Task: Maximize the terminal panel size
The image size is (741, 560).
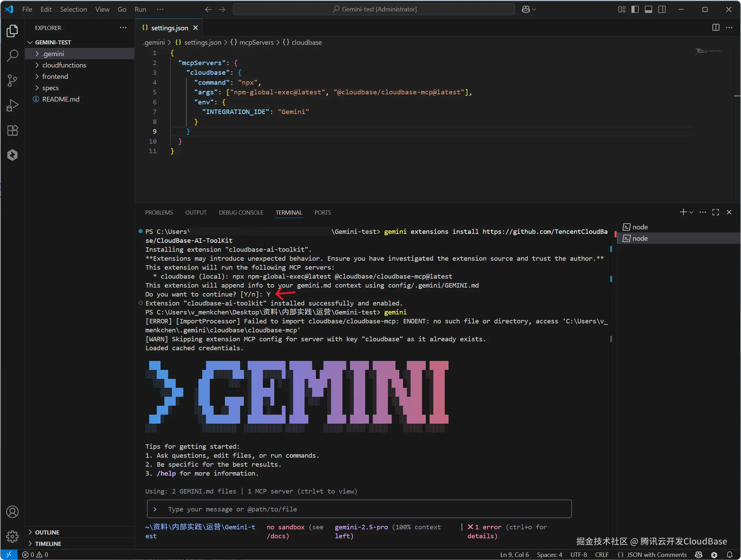Action: pos(716,212)
